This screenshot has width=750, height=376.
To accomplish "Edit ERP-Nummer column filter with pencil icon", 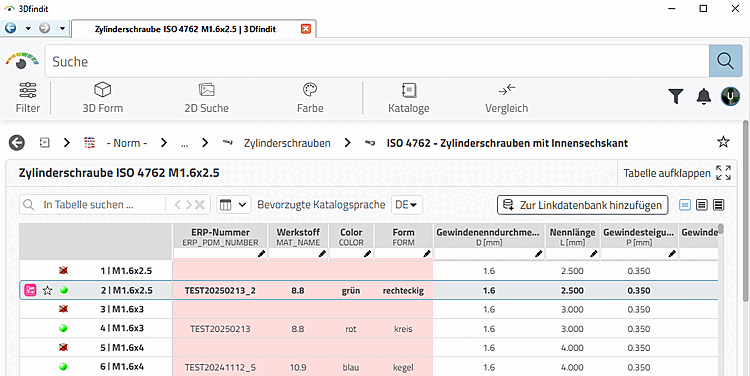I will tap(261, 254).
